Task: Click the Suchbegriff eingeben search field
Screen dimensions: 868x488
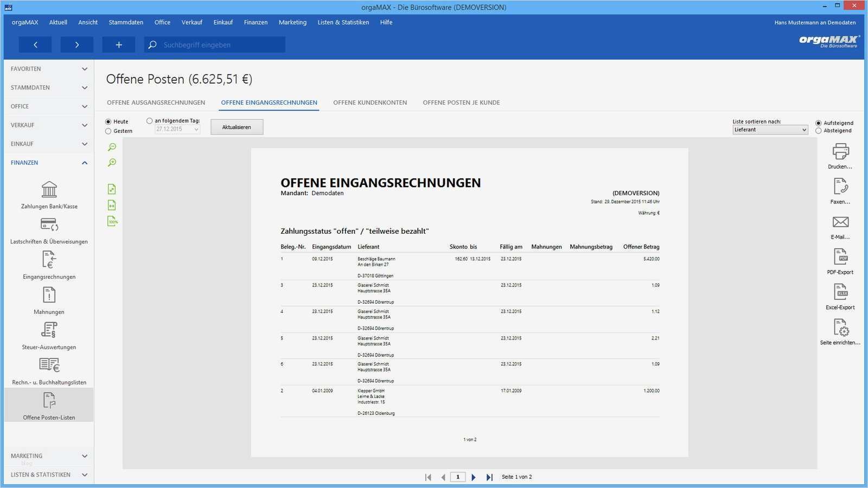Action: [221, 45]
